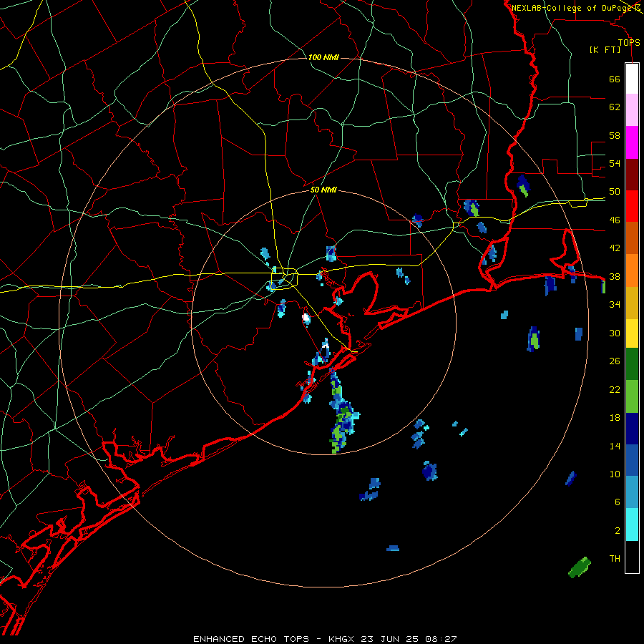This screenshot has width=644, height=644.
Task: Click the dark orange swatch between 46 and 42
Action: (632, 238)
